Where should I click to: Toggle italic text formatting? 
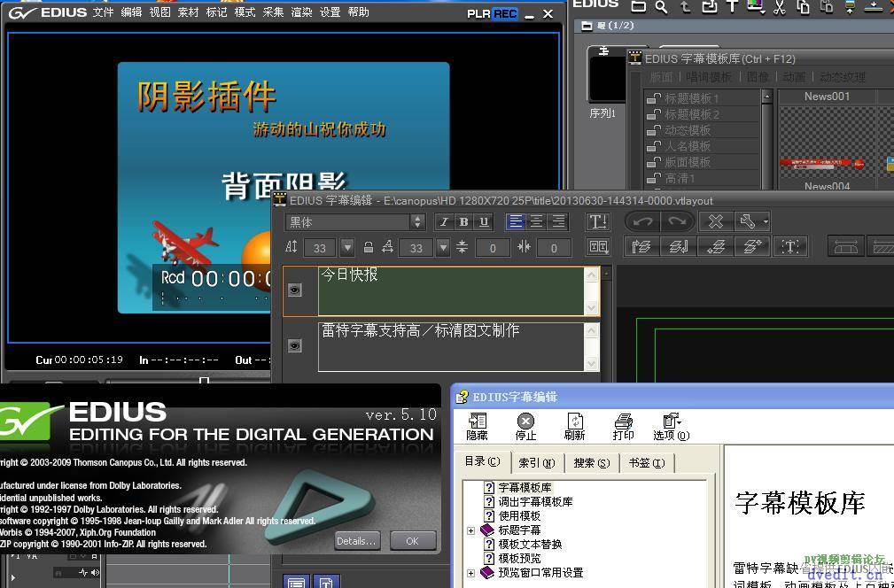tap(445, 222)
